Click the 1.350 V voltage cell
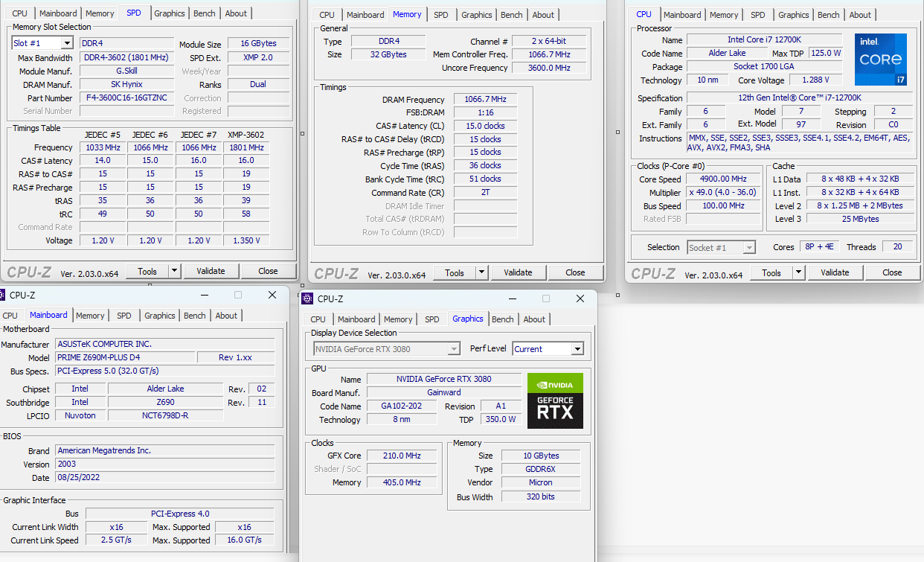The width and height of the screenshot is (924, 562). click(x=246, y=240)
